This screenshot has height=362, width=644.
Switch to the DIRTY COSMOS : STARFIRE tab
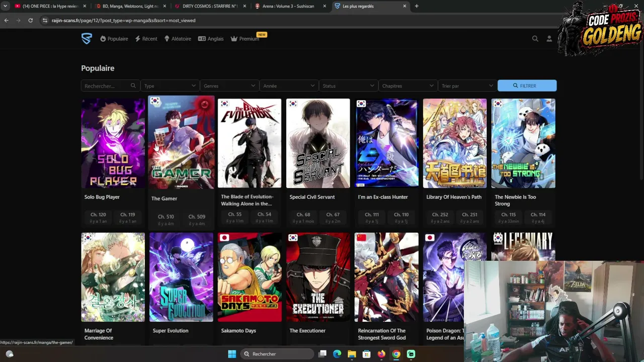pyautogui.click(x=210, y=6)
